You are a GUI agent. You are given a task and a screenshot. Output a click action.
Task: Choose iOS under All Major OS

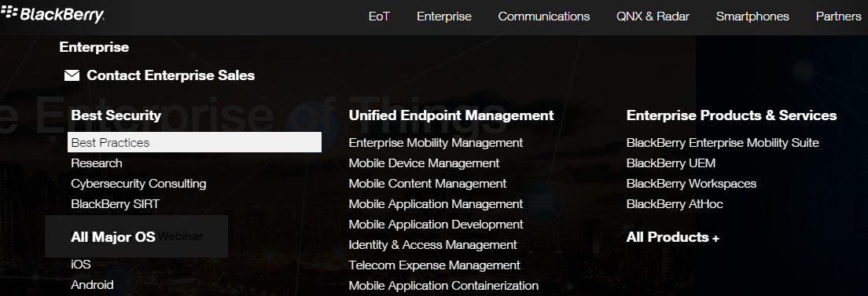81,265
